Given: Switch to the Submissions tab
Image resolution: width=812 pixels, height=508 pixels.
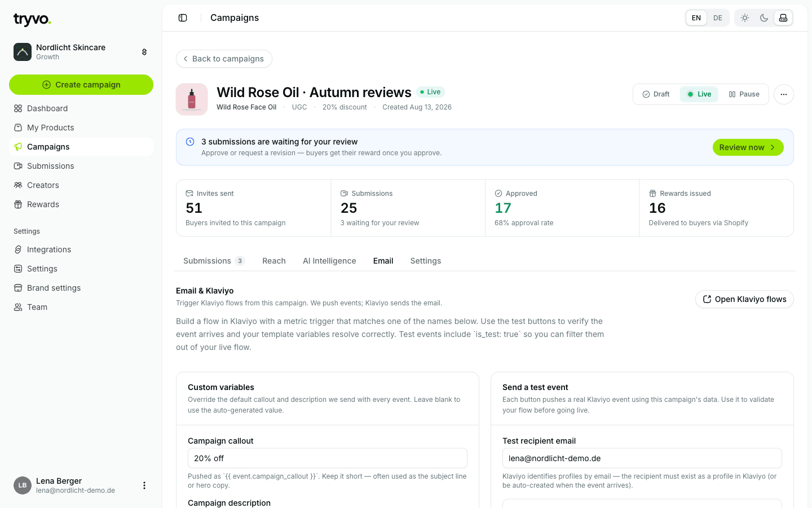Looking at the screenshot, I should pos(214,261).
